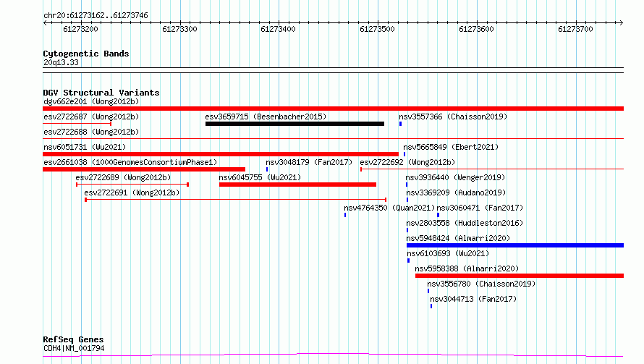Select the small blue nsv3557366 marker
Screen dimensions: 644x364
tap(400, 124)
